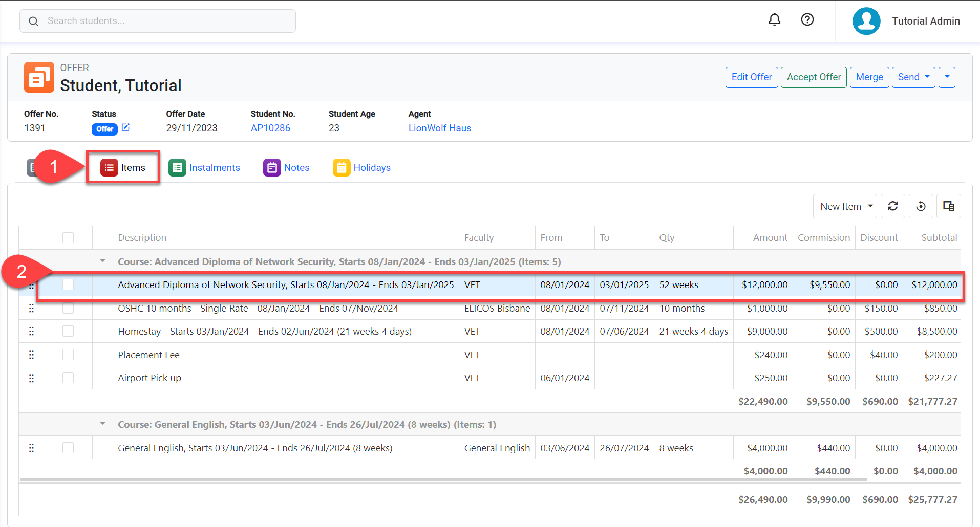Click the horizontal scrollbar below the table
The image size is (980, 527).
click(x=443, y=480)
